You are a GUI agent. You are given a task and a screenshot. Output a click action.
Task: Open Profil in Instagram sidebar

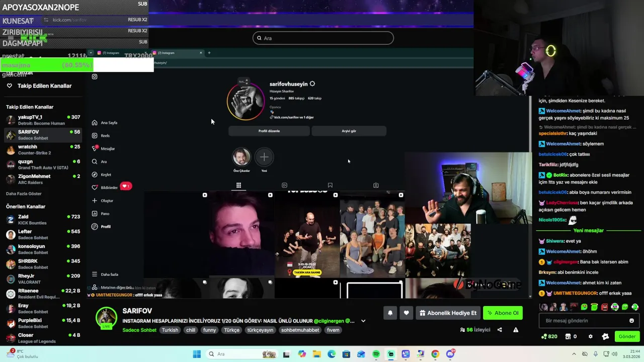pyautogui.click(x=101, y=227)
